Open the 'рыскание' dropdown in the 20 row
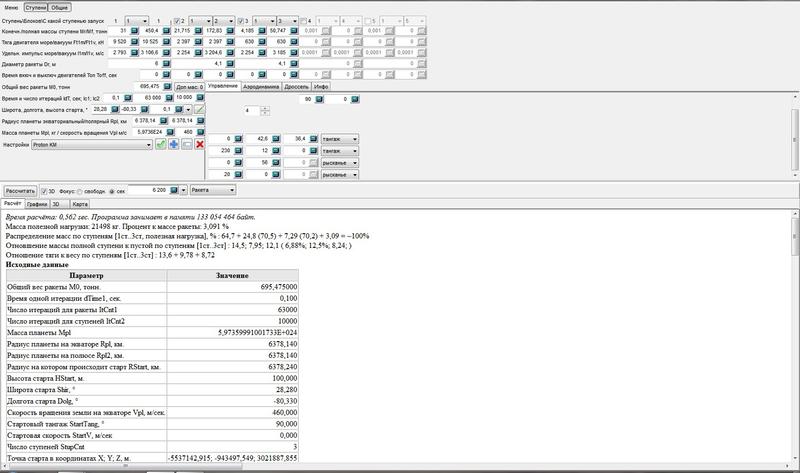This screenshot has width=800, height=473. [x=340, y=175]
